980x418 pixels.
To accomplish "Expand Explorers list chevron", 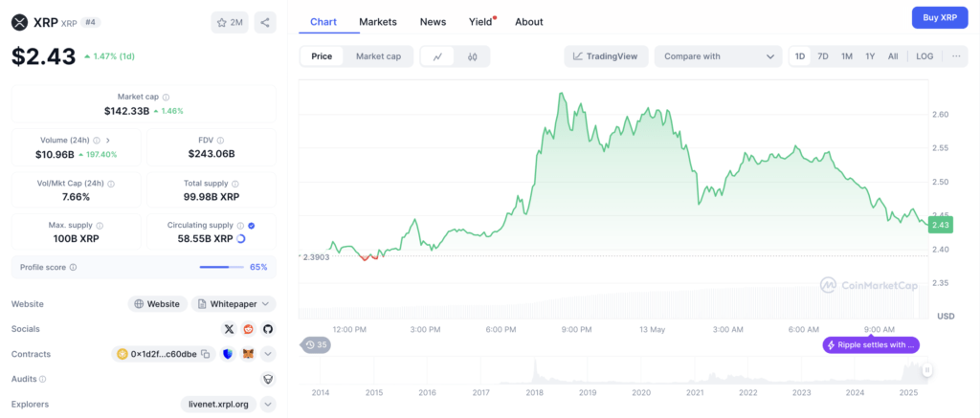I will [x=268, y=405].
